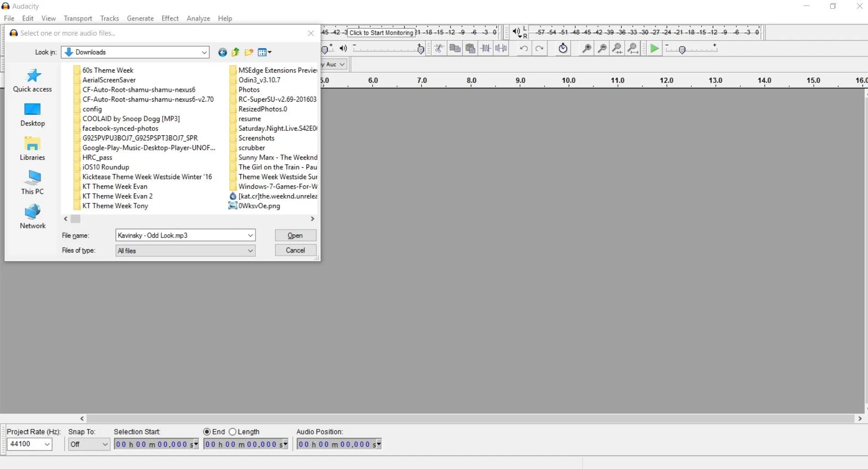Screen dimensions: 868x469
Task: Select the 0WksvOe.png file
Action: point(254,206)
